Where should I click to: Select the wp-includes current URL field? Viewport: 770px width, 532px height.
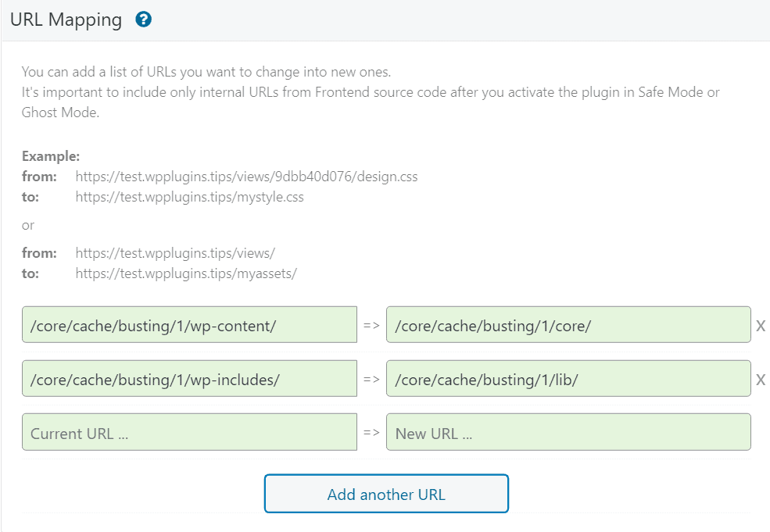point(189,379)
